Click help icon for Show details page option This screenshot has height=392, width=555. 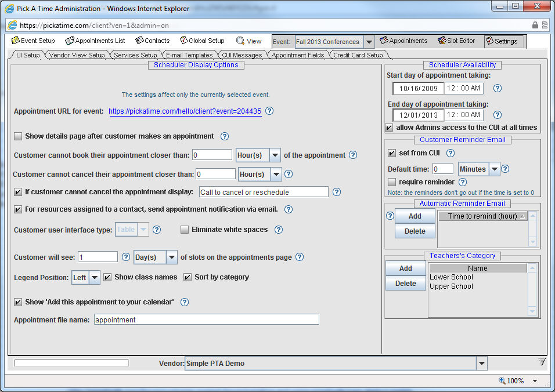225,136
